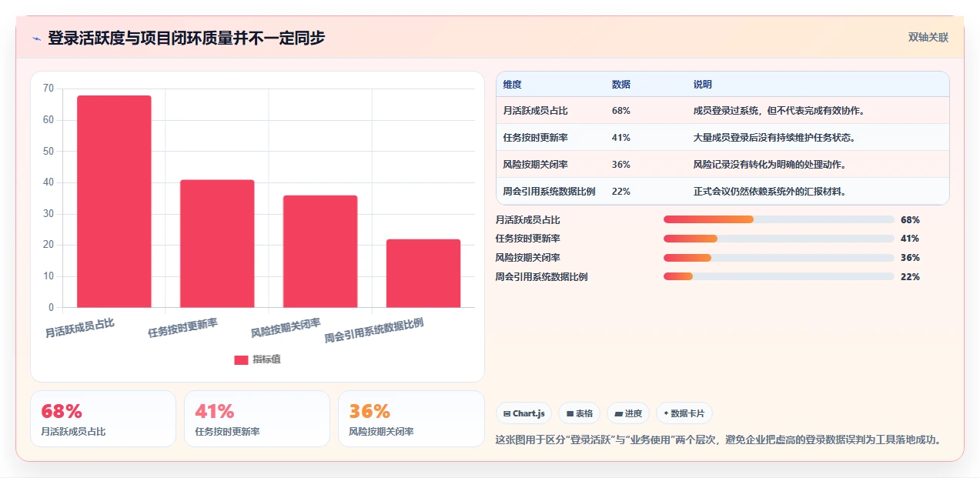Click the 月活跃成员占比 bar in chart

tap(114, 202)
